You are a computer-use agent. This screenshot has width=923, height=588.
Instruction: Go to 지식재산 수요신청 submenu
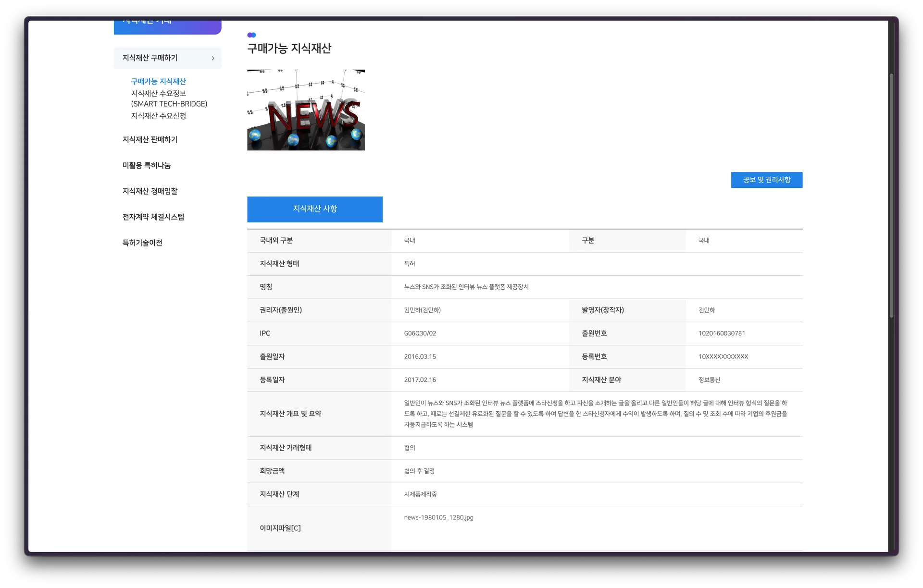pos(158,116)
